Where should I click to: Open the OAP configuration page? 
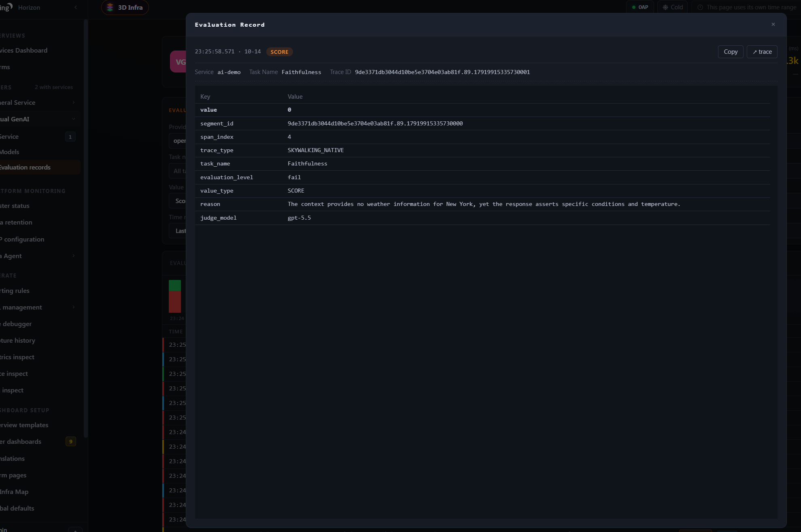[x=22, y=239]
